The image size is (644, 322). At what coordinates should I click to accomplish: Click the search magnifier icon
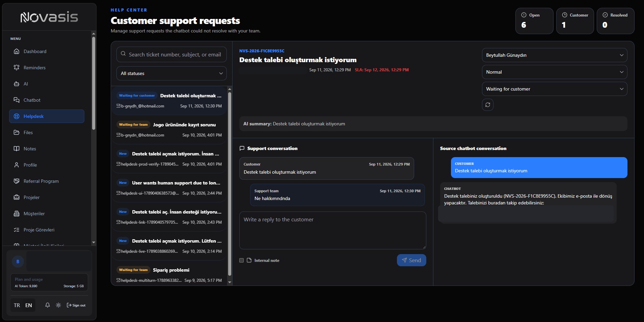[123, 54]
